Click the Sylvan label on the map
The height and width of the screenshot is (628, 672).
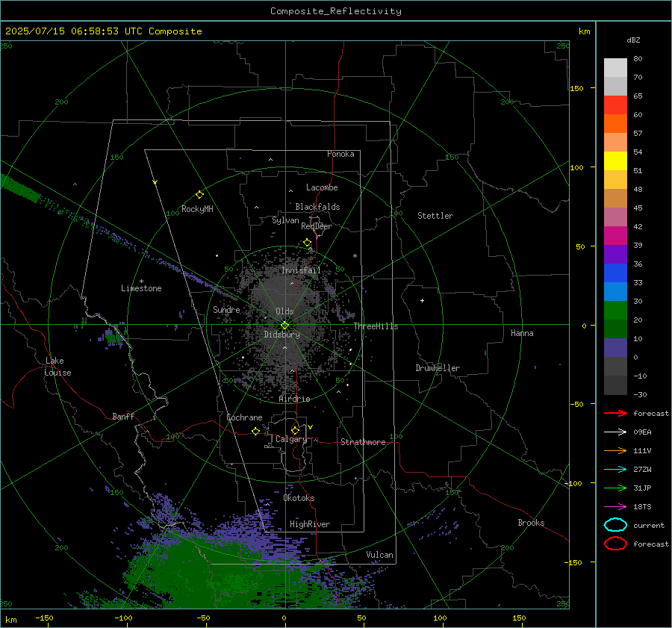[285, 220]
